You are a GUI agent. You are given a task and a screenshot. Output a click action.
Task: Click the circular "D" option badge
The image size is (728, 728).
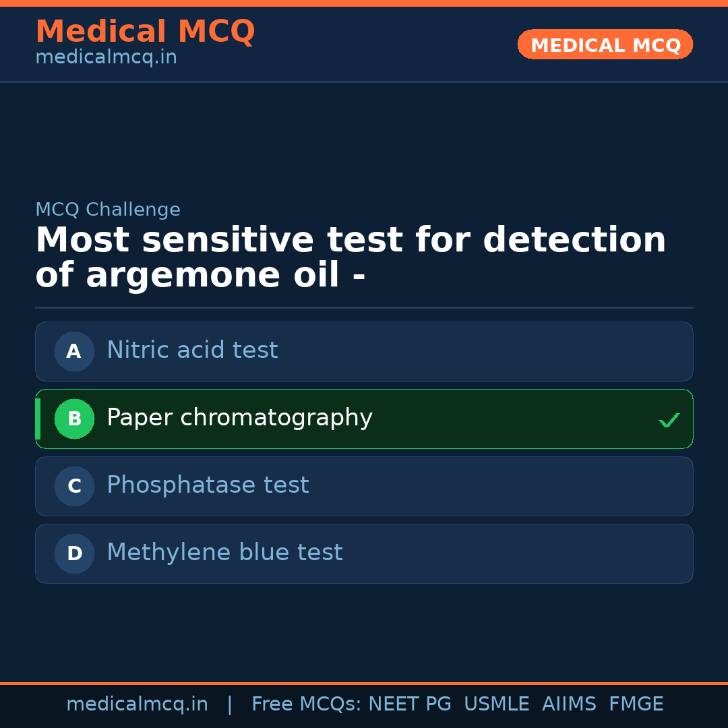(x=74, y=553)
